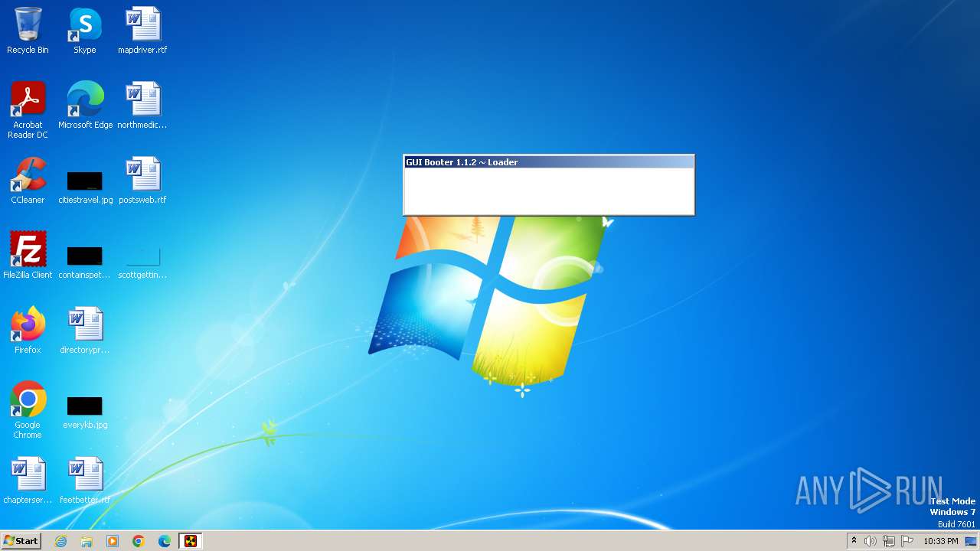
Task: Select the directorypr... document file
Action: coord(85,330)
